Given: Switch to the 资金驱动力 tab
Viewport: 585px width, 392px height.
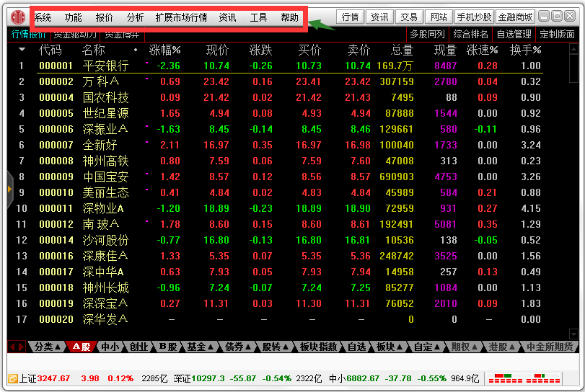Looking at the screenshot, I should (75, 35).
